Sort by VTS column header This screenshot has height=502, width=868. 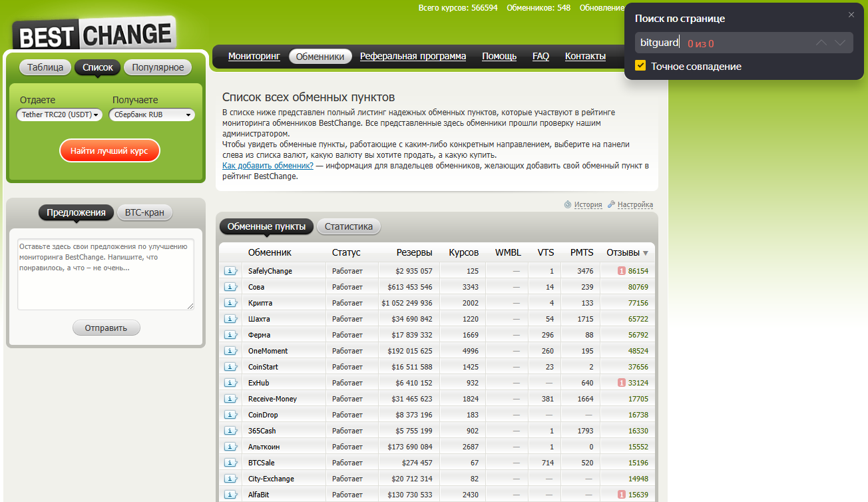[x=546, y=252]
